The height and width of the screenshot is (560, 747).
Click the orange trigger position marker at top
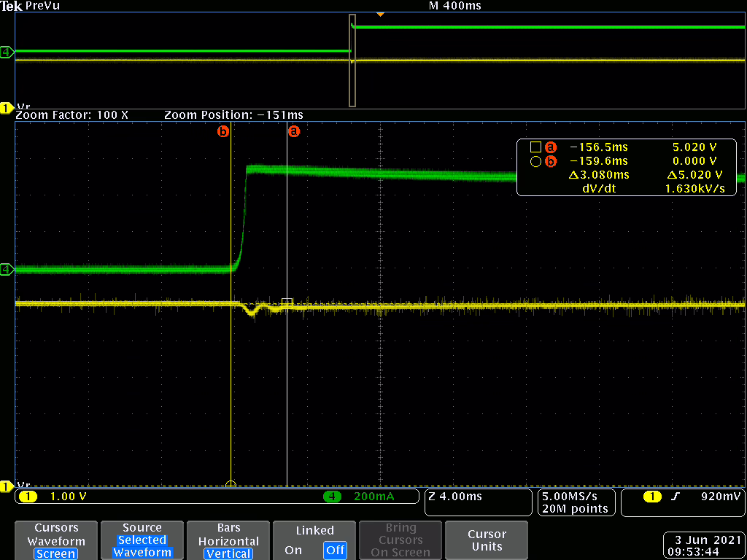coord(379,15)
